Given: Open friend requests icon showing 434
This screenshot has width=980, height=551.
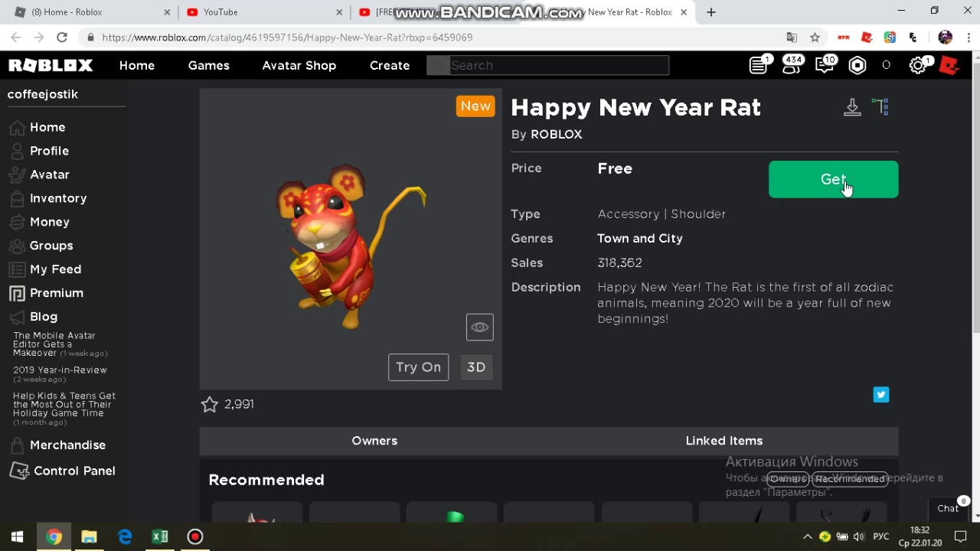Looking at the screenshot, I should 792,66.
